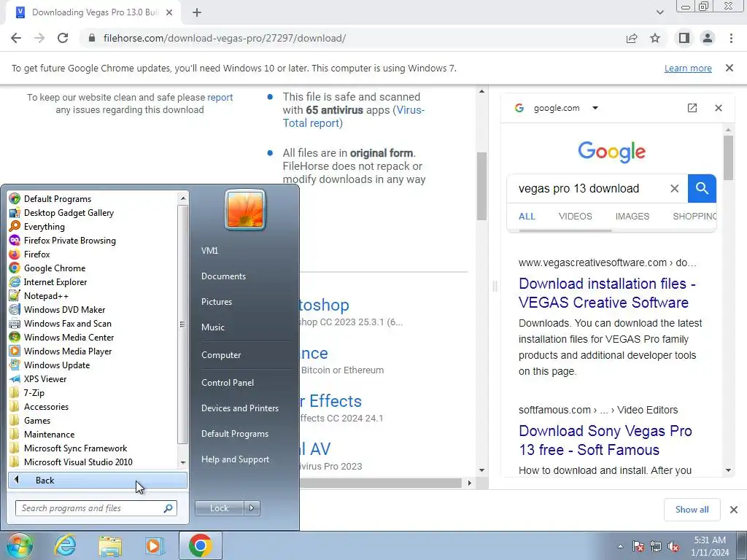Screen dimensions: 747x560
Task: Open Internet Explorer from the taskbar
Action: [65, 545]
